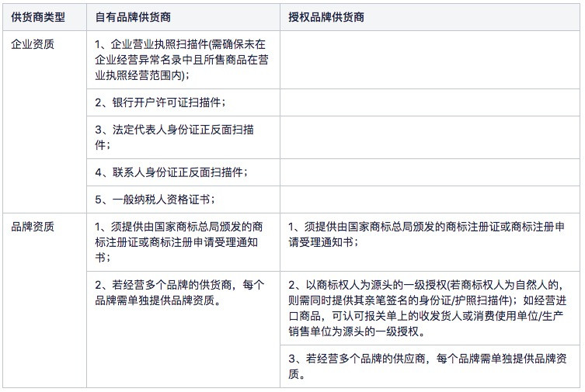Click the empty 授权品牌 cell beside 银行开户许可证

pos(430,102)
